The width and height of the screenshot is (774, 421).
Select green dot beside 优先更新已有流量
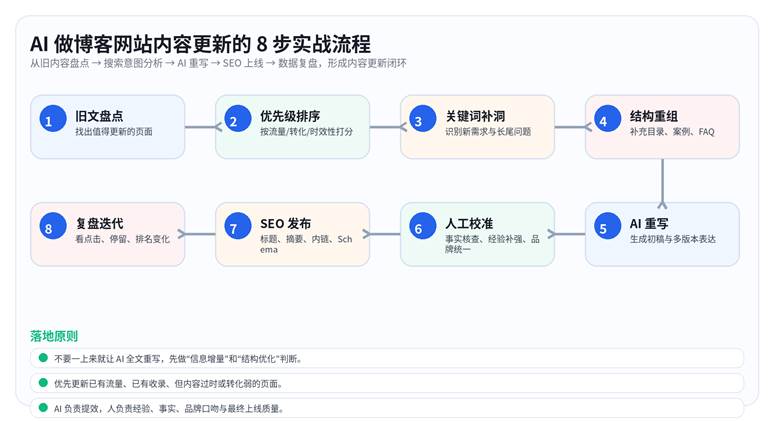coord(43,382)
